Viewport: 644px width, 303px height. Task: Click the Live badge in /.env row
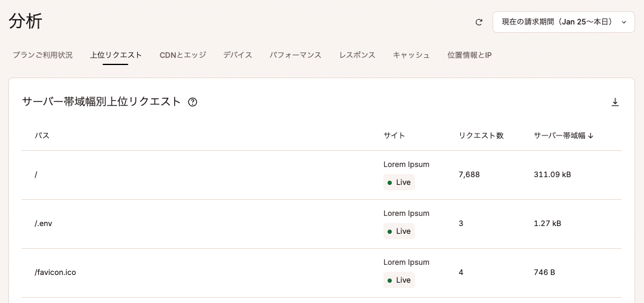click(x=399, y=231)
